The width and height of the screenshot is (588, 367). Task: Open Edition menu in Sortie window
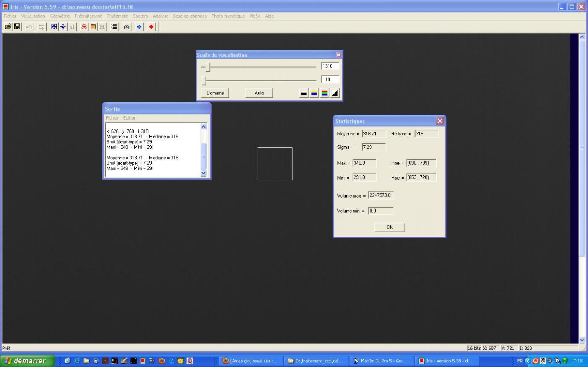(x=130, y=118)
